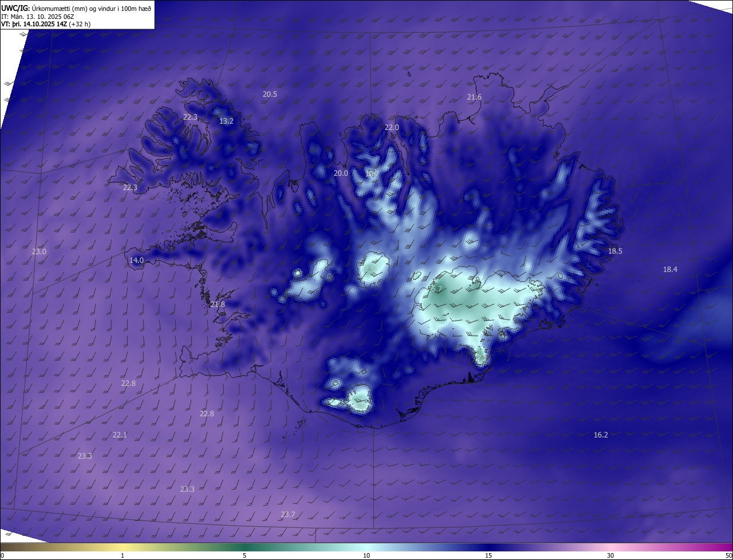Click the wind value 21.6

tap(474, 97)
